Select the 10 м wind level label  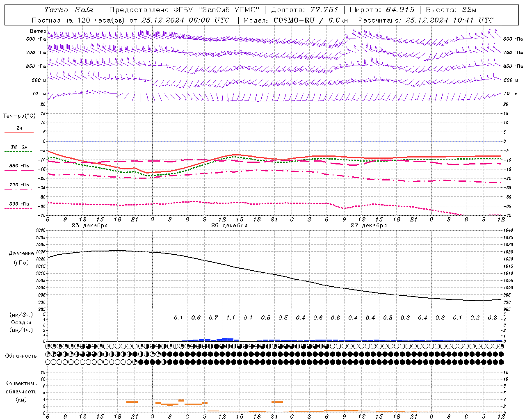[x=39, y=94]
